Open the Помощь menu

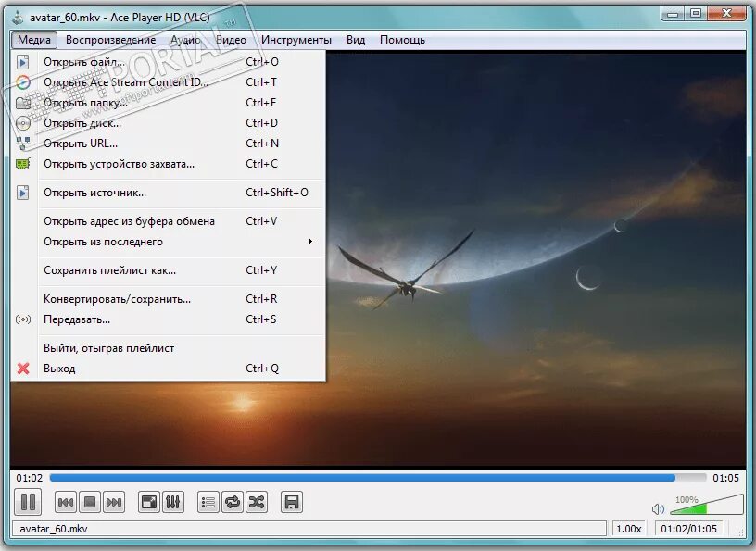click(402, 40)
